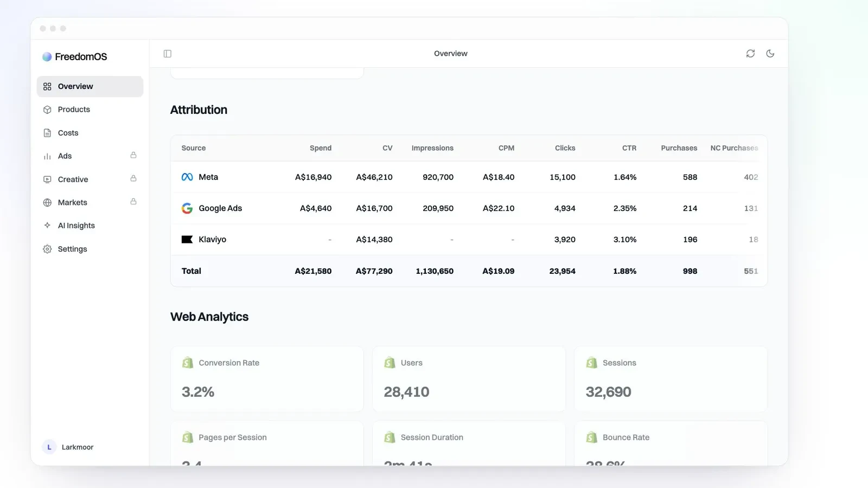This screenshot has width=868, height=488.
Task: Click the Google Ads logo icon
Action: click(x=187, y=208)
